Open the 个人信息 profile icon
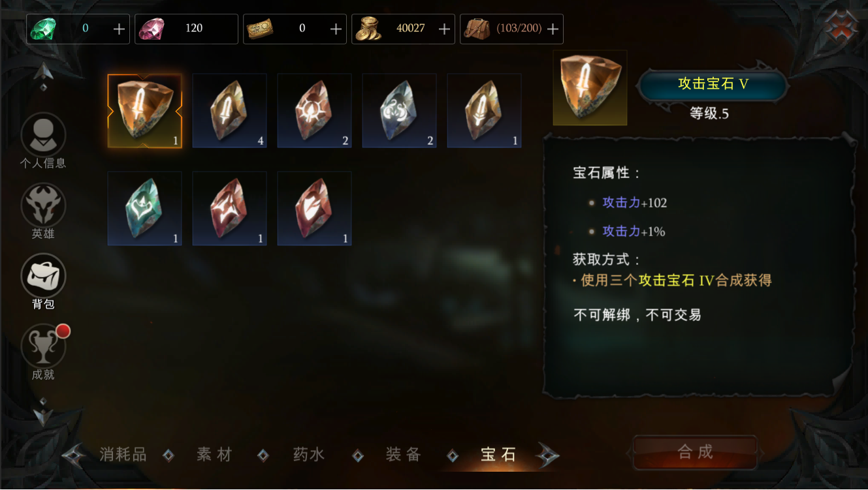This screenshot has height=490, width=868. click(x=43, y=135)
